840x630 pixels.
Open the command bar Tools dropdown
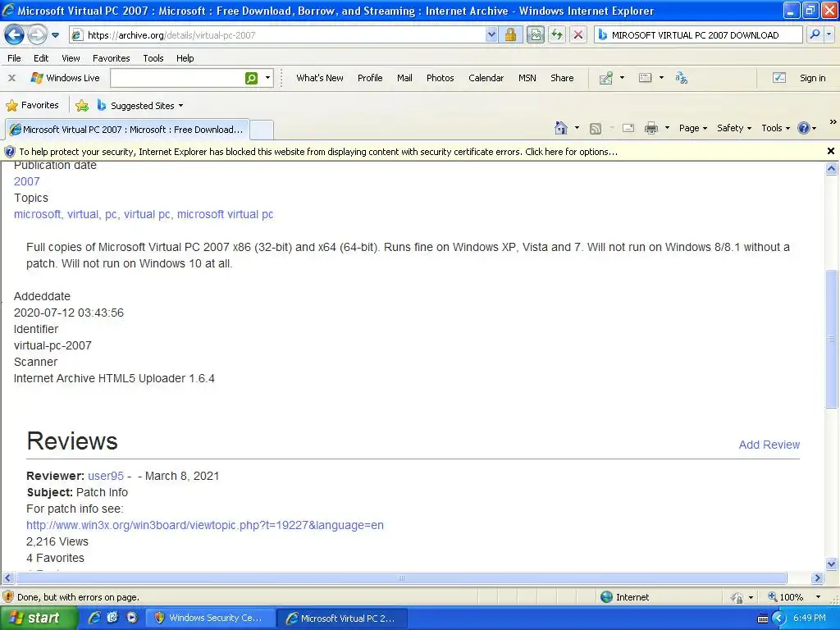[776, 128]
